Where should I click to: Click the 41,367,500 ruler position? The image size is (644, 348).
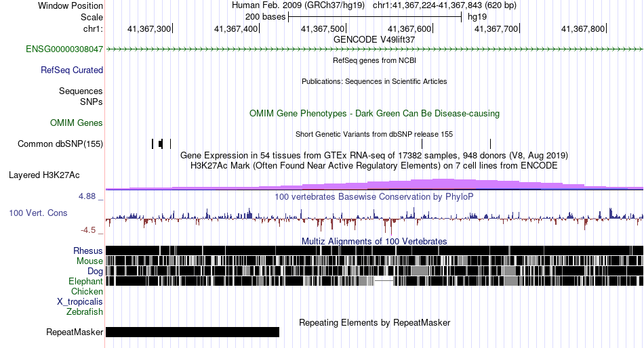pos(323,28)
